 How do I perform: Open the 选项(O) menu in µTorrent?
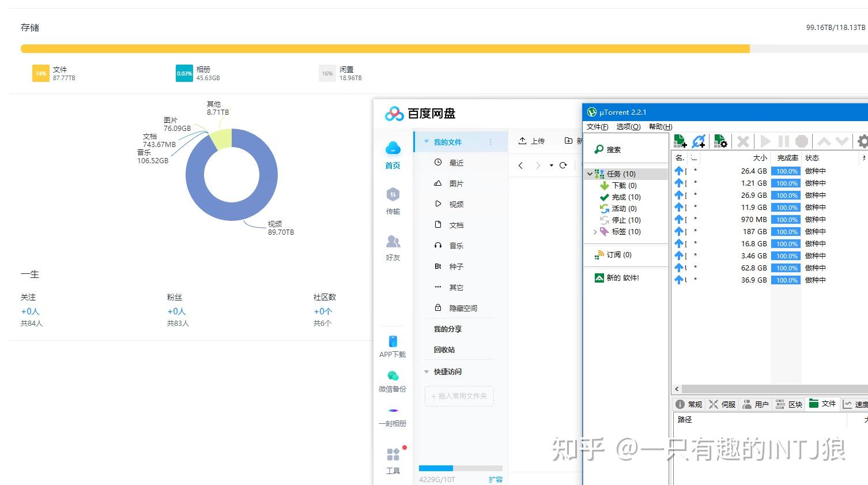[x=628, y=126]
